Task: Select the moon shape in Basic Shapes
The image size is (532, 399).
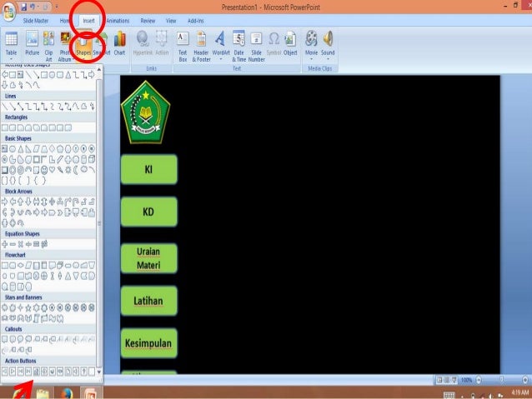Action: (76, 169)
